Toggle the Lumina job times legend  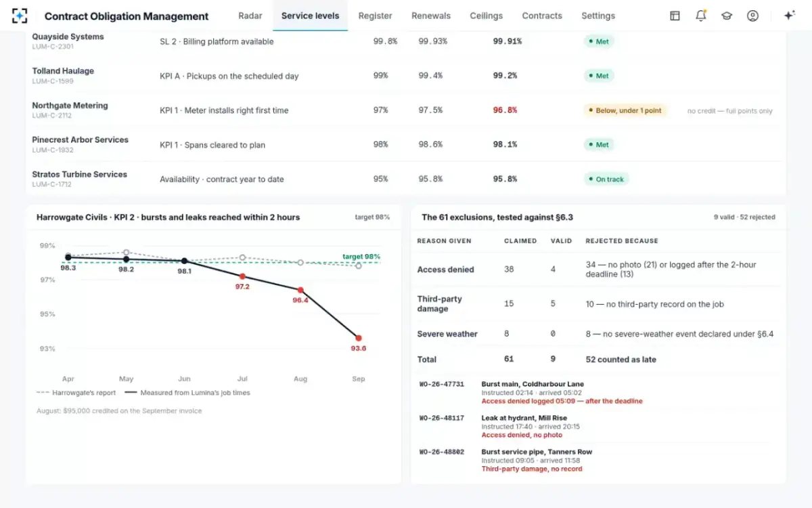tap(185, 393)
